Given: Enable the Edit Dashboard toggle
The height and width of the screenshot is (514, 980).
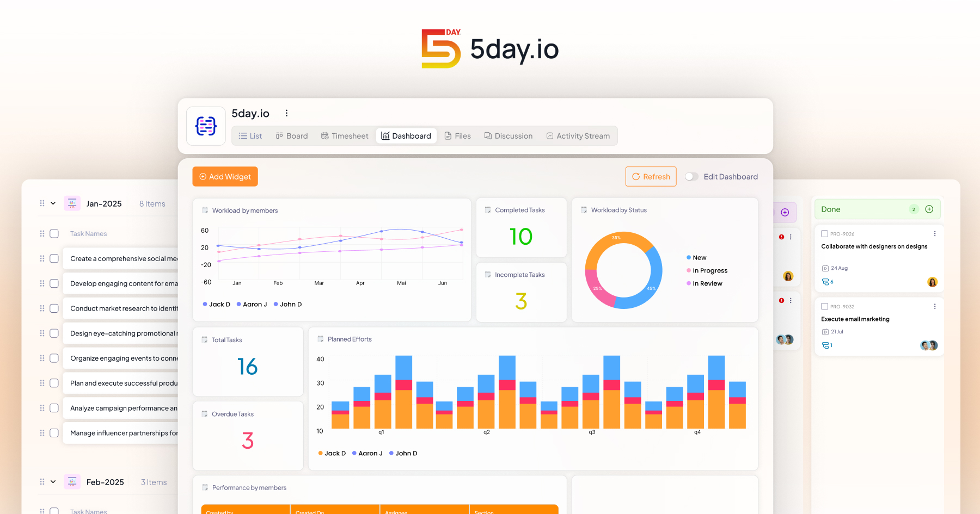Looking at the screenshot, I should point(692,176).
